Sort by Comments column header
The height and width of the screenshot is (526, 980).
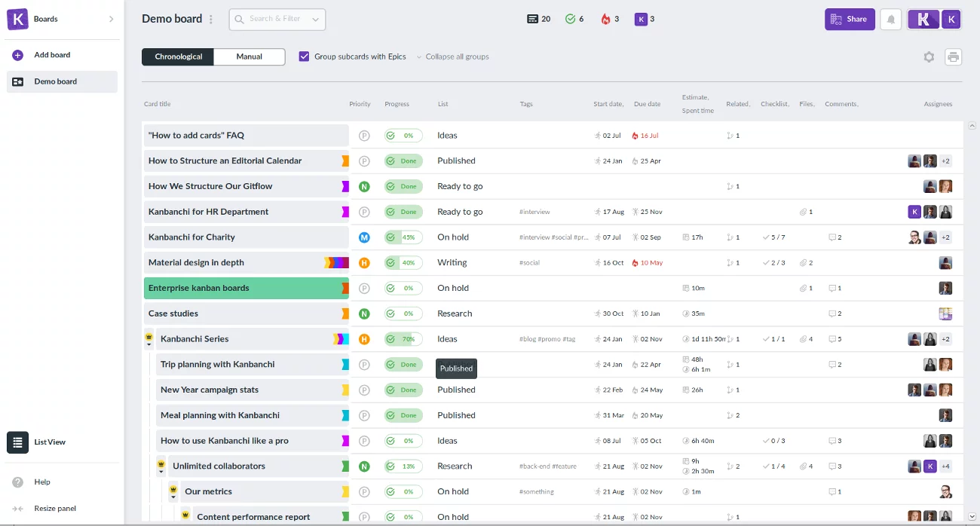click(842, 104)
